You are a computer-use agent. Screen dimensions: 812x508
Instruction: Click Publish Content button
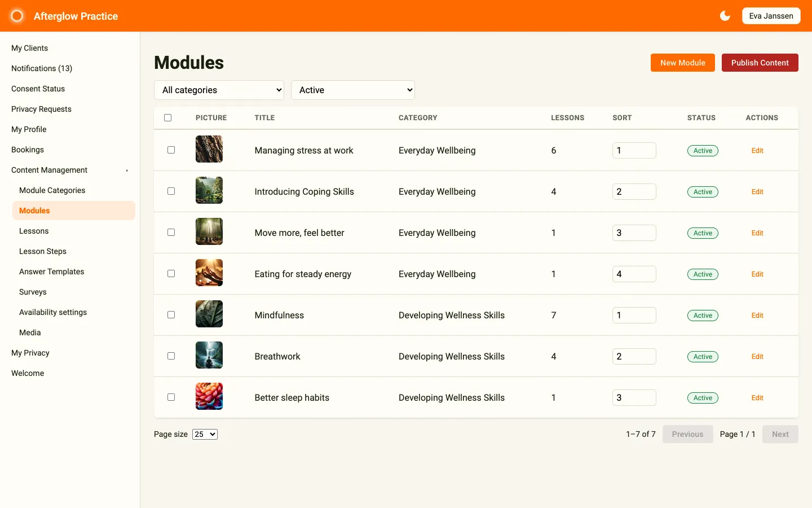coord(760,63)
